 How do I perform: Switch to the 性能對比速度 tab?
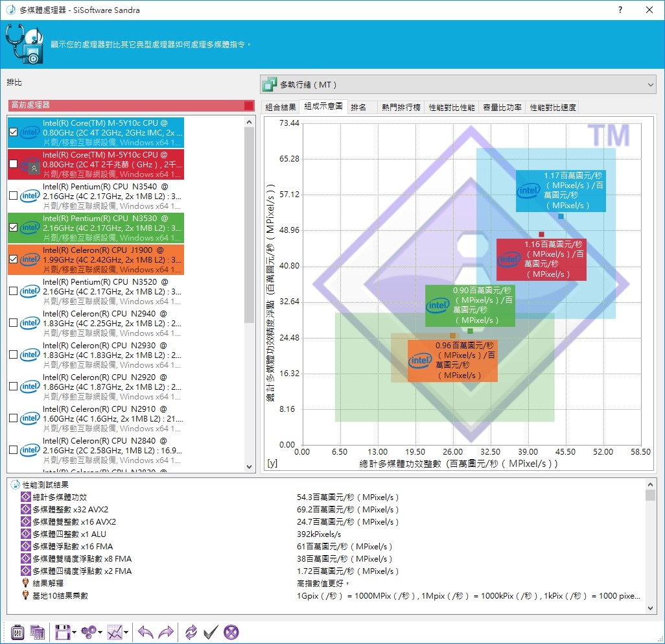(553, 108)
